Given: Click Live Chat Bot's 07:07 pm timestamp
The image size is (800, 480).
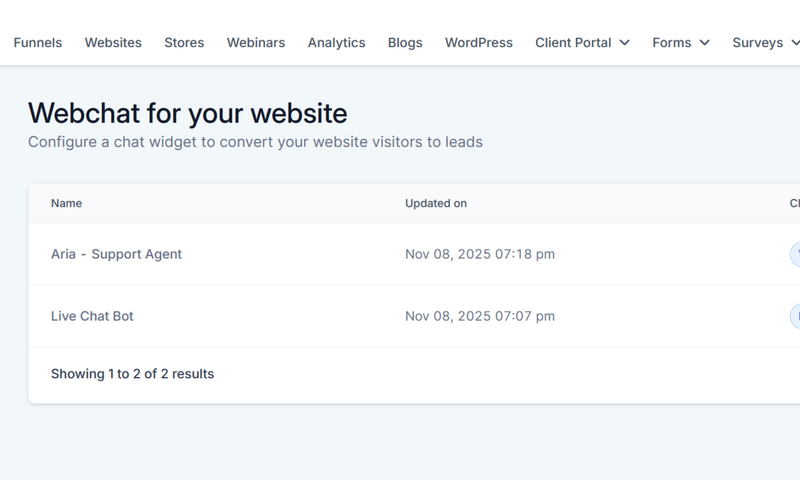Looking at the screenshot, I should click(x=479, y=316).
